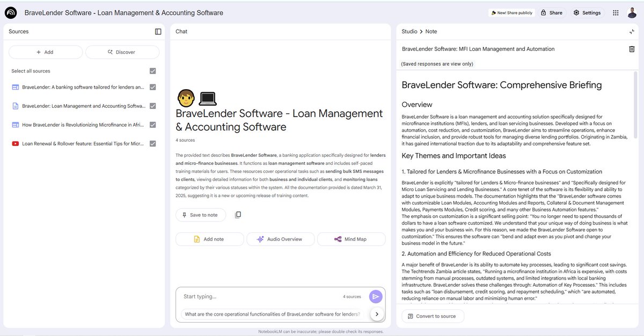This screenshot has width=644, height=336.
Task: Collapse the Sources panel icon
Action: (158, 32)
